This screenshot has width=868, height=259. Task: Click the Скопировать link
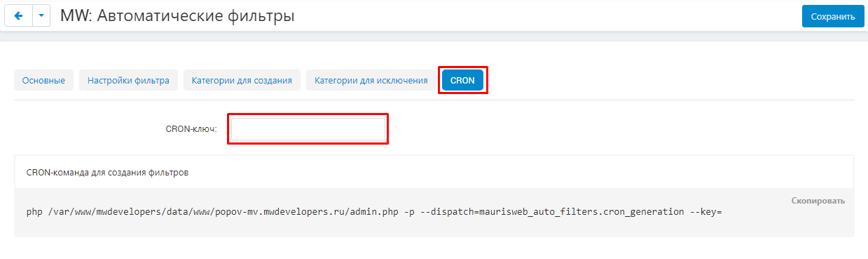tap(818, 201)
